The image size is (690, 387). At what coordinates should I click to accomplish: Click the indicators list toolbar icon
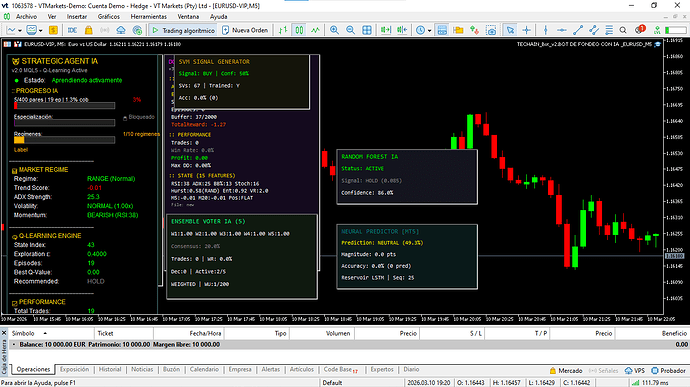[442, 30]
